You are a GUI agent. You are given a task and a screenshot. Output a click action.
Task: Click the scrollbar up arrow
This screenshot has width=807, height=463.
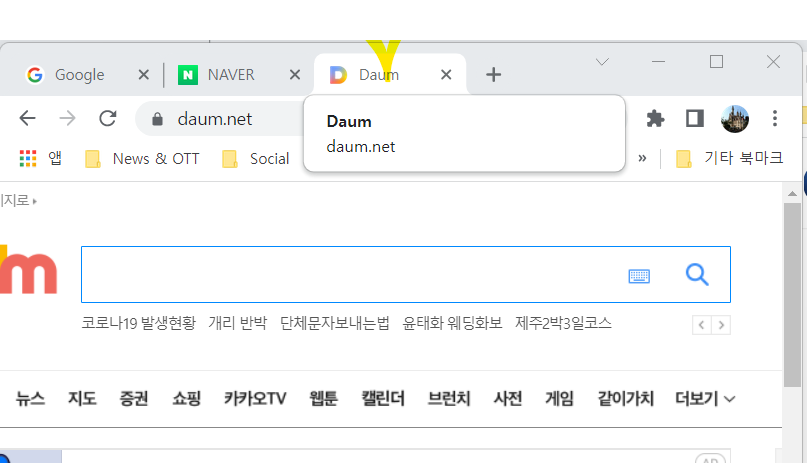pyautogui.click(x=793, y=194)
